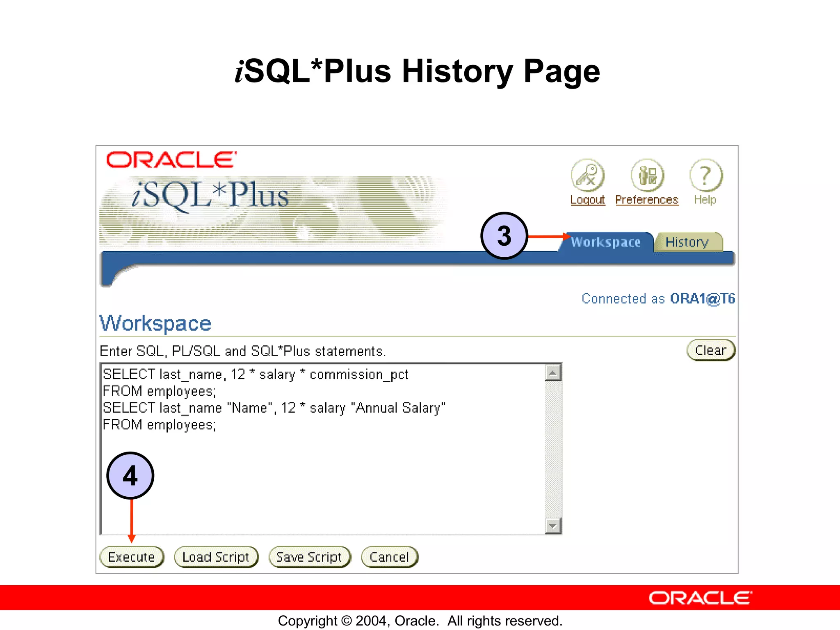Screen dimensions: 840x630
Task: Click the Load Script button
Action: coord(216,557)
